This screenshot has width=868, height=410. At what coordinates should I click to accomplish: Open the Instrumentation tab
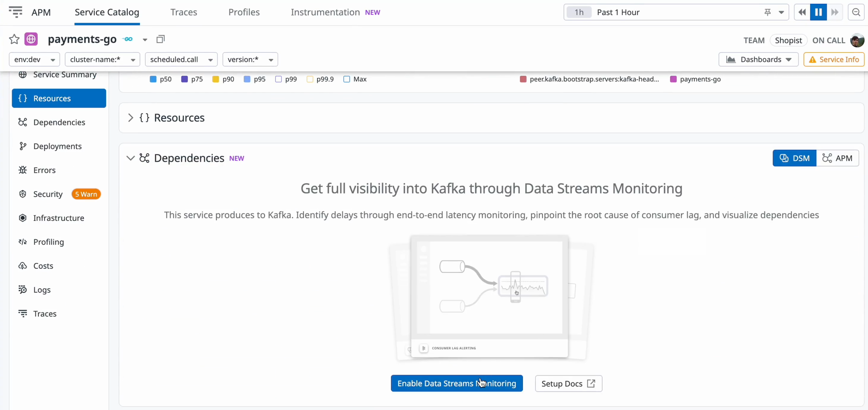324,12
